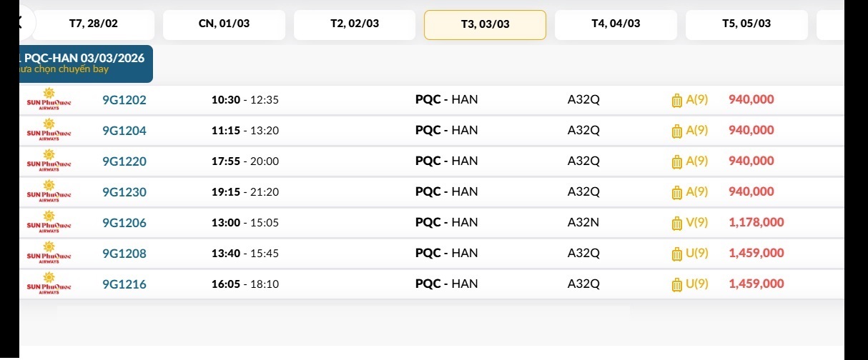Screen dimensions: 868x360
Task: Go to previous dates with left arrow
Action: (x=21, y=23)
